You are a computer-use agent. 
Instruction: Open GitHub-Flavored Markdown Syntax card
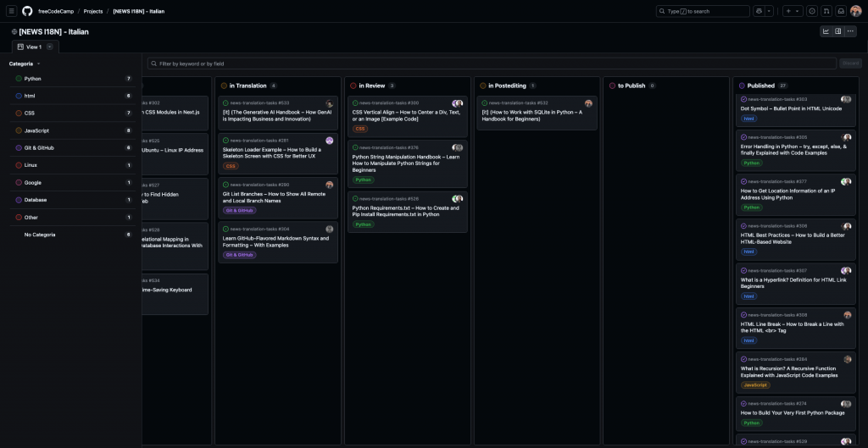[275, 241]
